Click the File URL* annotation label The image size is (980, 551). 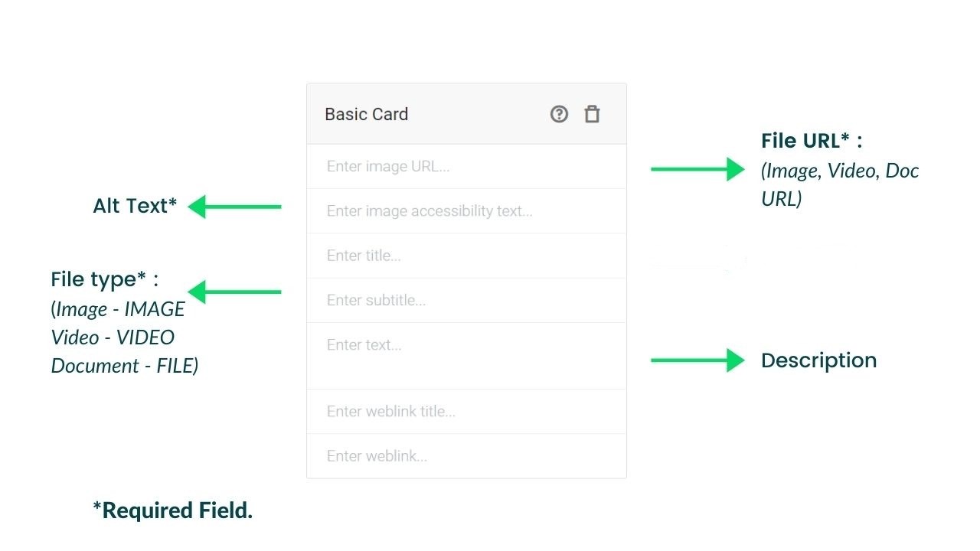tap(812, 141)
